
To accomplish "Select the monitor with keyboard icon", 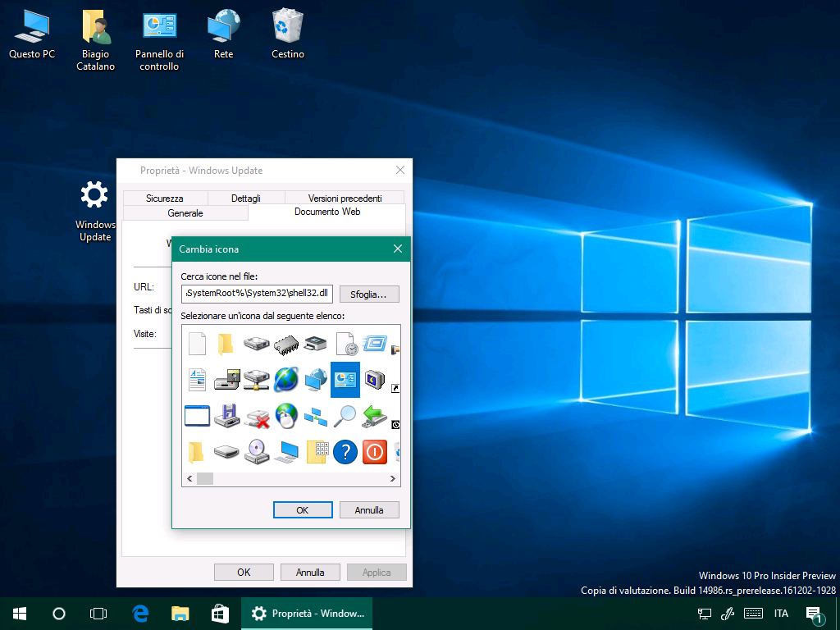I will click(x=286, y=453).
